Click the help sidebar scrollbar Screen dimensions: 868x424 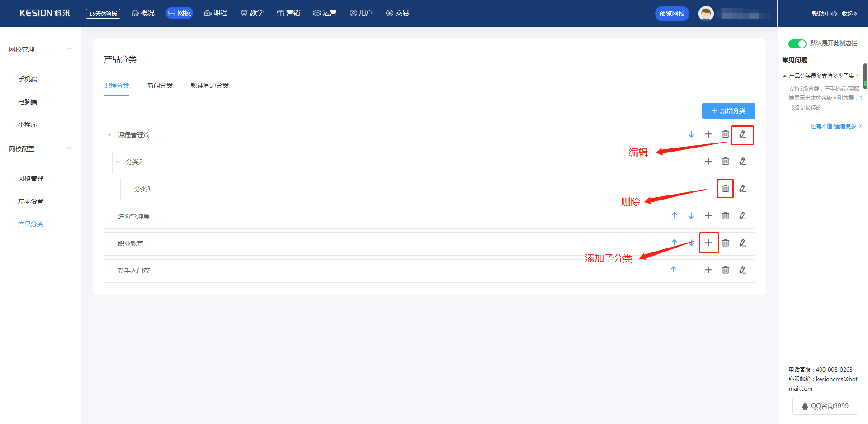pos(865,76)
